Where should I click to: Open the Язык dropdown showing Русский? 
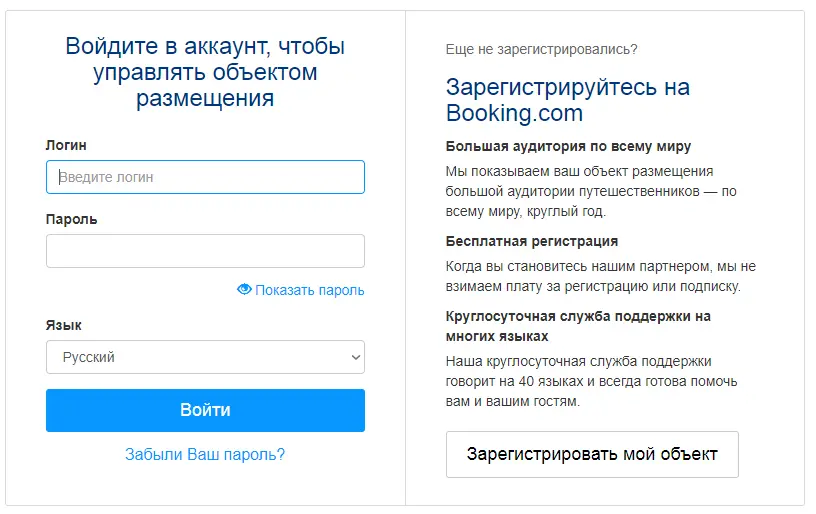[205, 357]
